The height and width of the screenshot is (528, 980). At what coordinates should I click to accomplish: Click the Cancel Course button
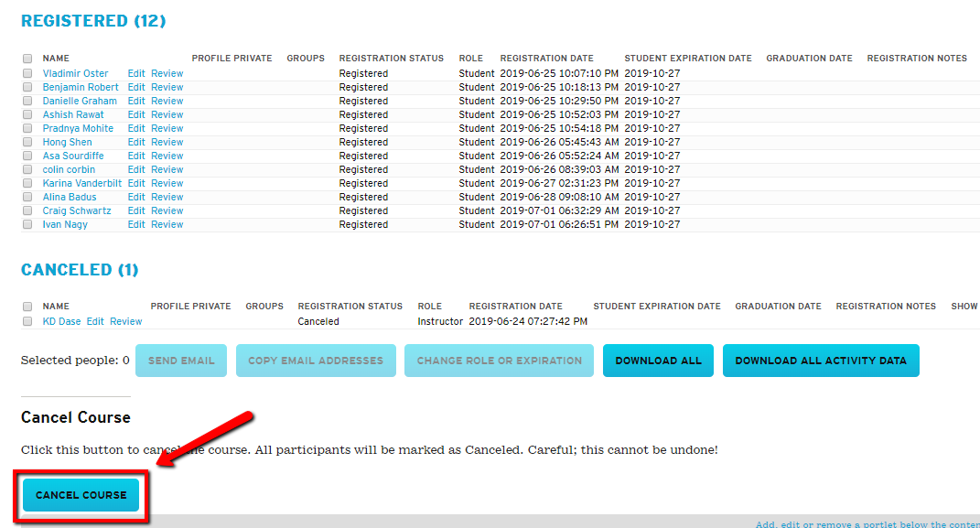tap(81, 495)
